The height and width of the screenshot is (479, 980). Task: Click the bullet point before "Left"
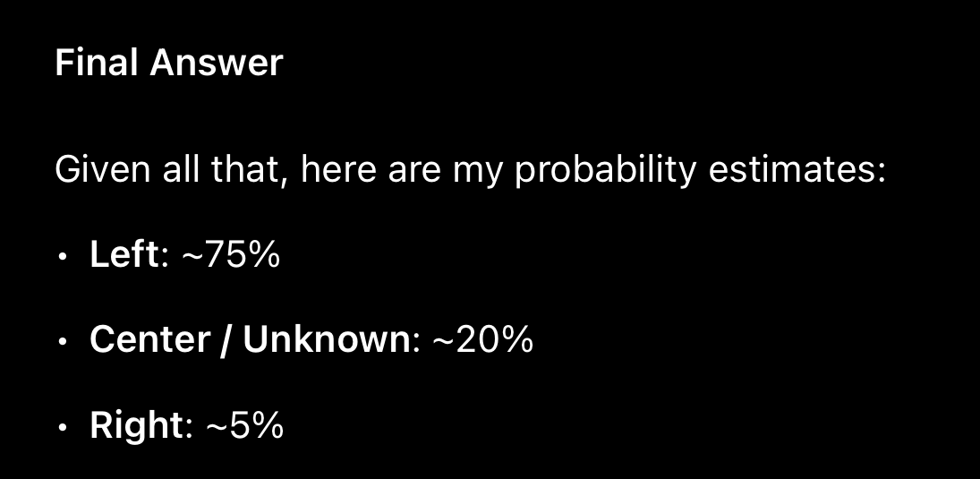62,256
